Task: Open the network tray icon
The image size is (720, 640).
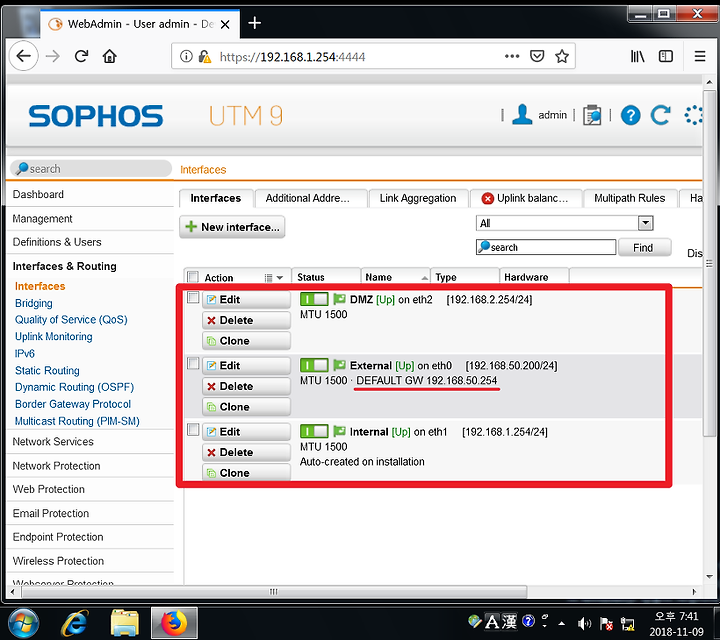Action: 628,623
